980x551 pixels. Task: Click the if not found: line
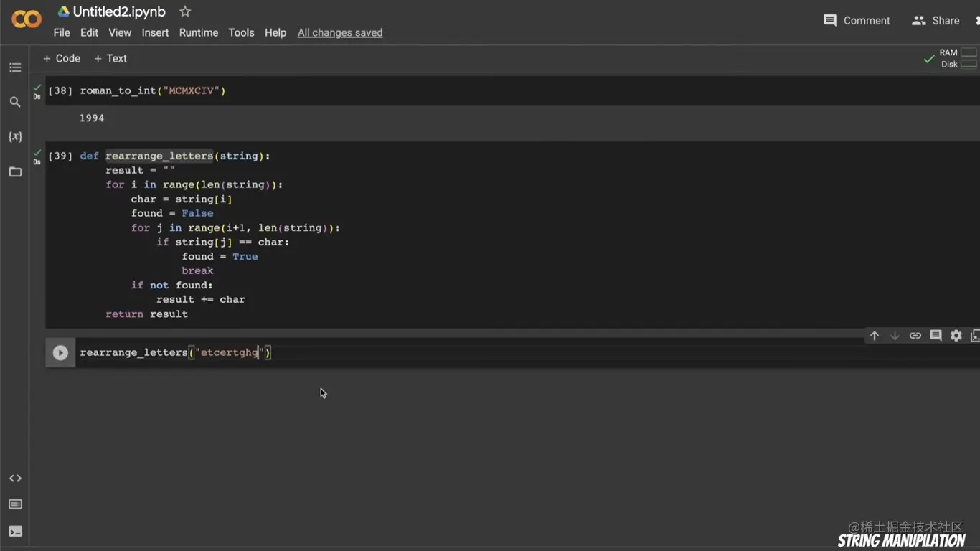point(172,285)
